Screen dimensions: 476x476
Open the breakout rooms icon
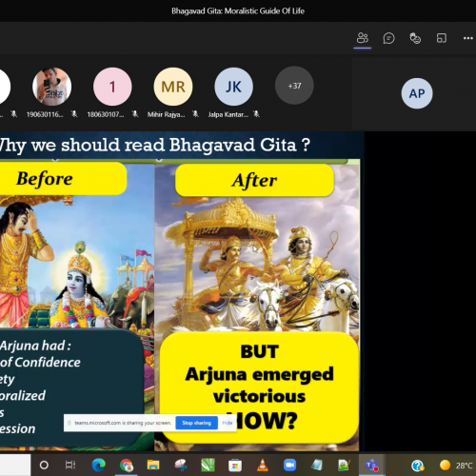(442, 38)
